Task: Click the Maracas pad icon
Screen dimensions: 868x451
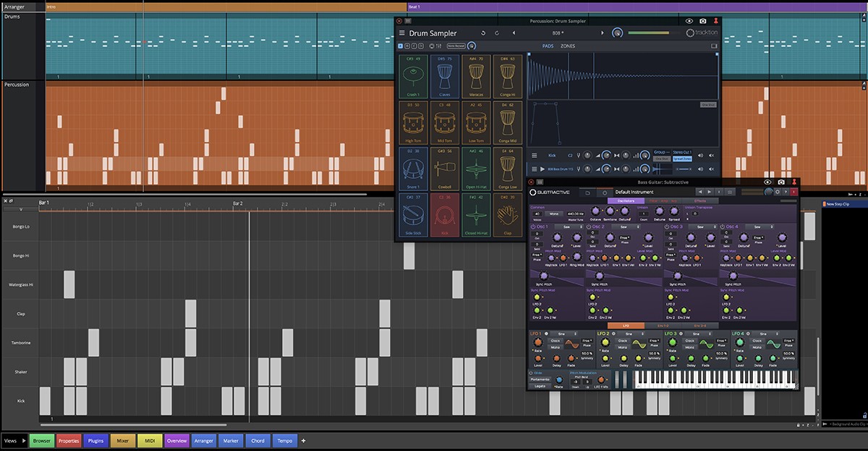Action: [x=475, y=75]
